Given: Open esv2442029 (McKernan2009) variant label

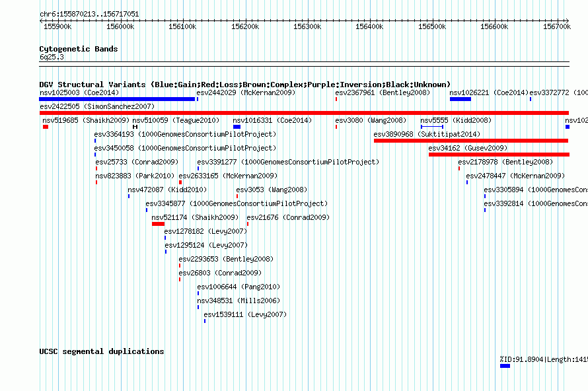Looking at the screenshot, I should pyautogui.click(x=246, y=92).
